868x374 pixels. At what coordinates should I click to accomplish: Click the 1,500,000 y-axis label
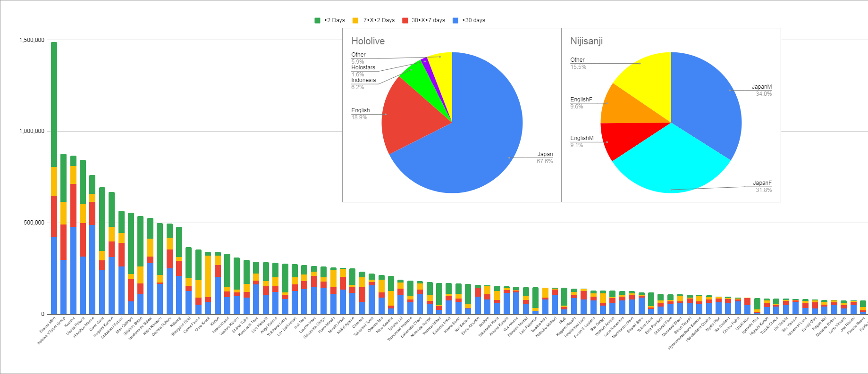pyautogui.click(x=32, y=40)
